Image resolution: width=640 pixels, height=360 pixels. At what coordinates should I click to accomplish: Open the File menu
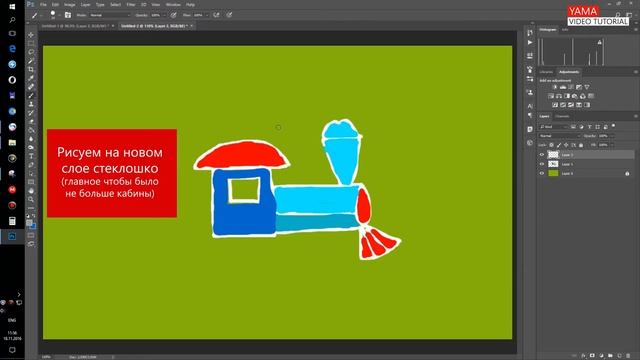pyautogui.click(x=43, y=4)
